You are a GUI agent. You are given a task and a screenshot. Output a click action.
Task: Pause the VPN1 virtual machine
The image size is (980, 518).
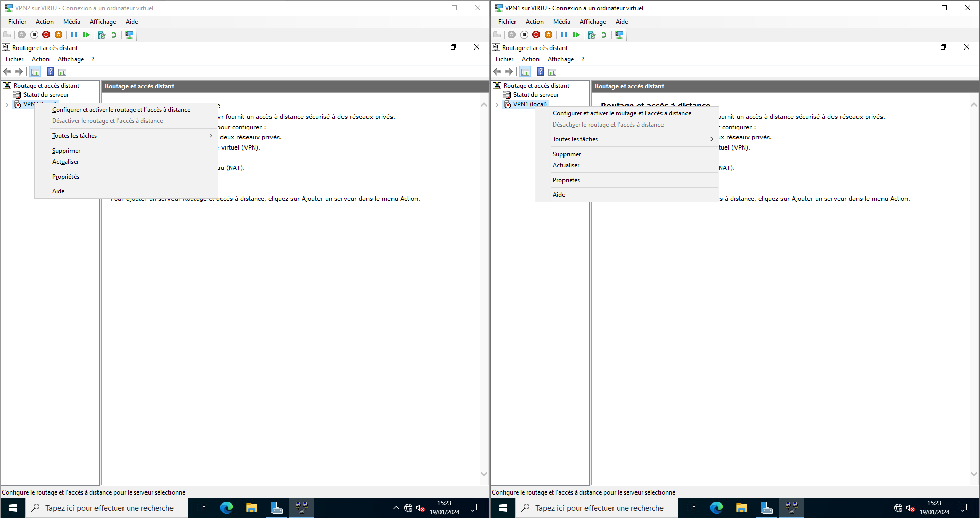coord(564,35)
